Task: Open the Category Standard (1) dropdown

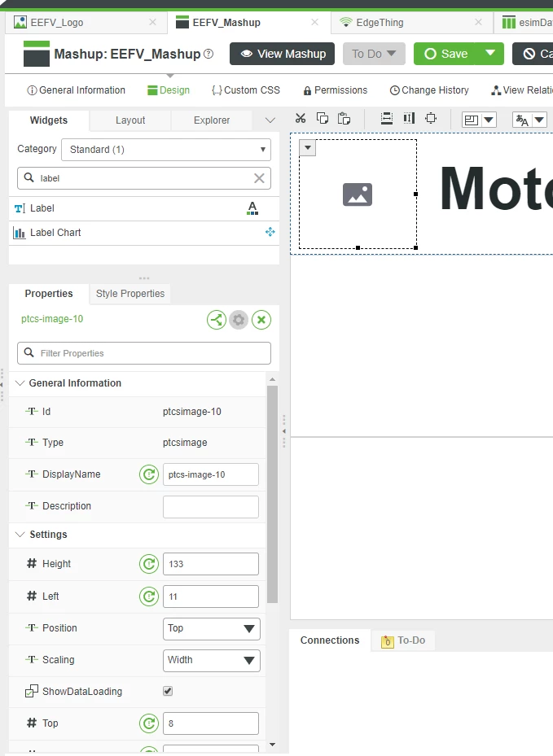Action: tap(166, 150)
